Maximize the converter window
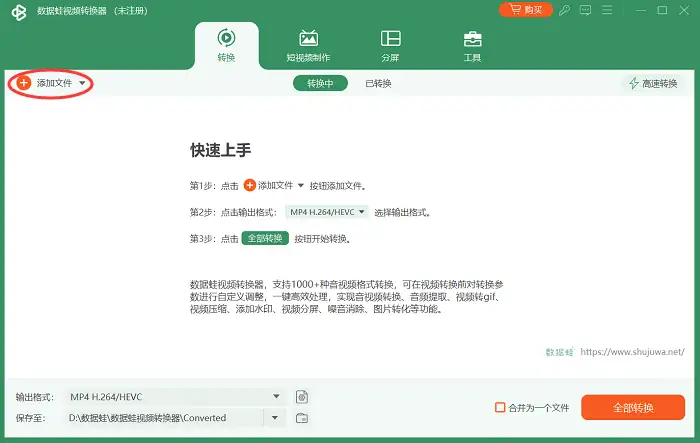The width and height of the screenshot is (700, 443). point(662,10)
